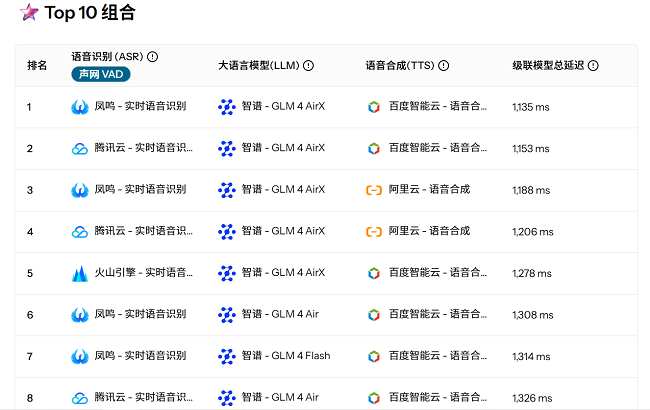Click the 声网 VAD badge
650x410 pixels.
[101, 74]
